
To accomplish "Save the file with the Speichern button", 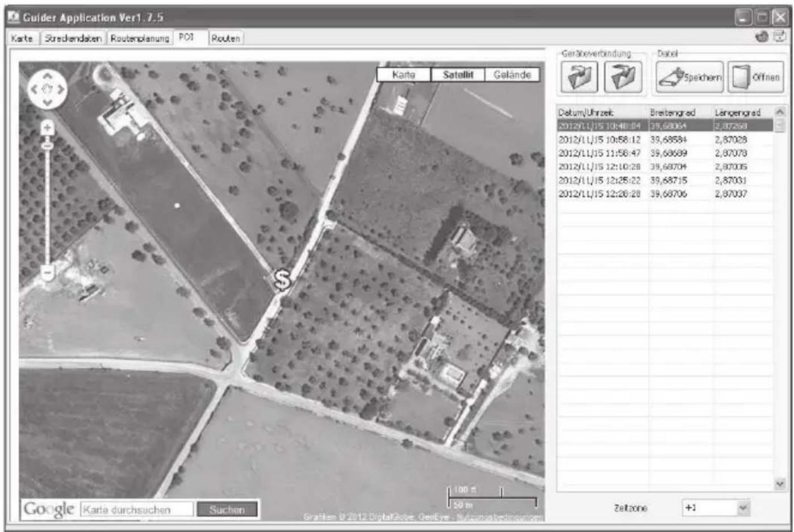I will pyautogui.click(x=690, y=77).
